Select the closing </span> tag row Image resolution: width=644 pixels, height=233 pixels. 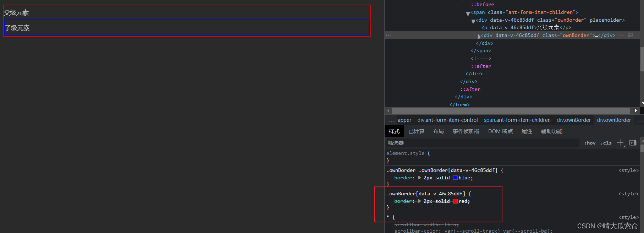(481, 51)
